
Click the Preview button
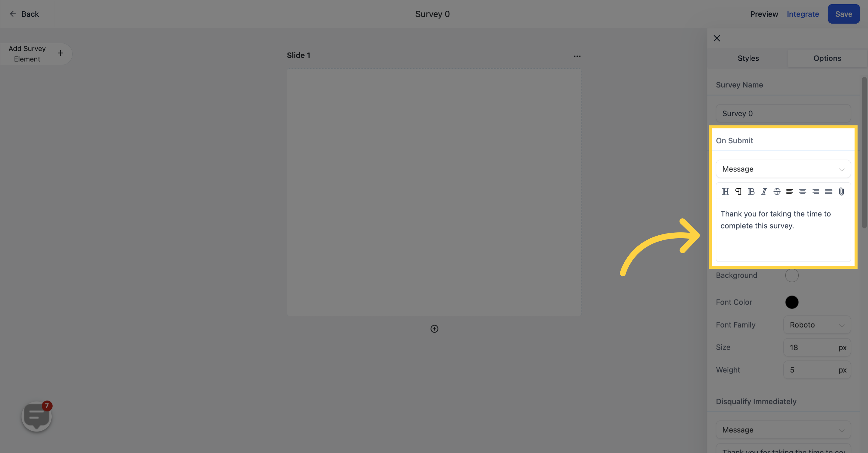click(x=763, y=14)
